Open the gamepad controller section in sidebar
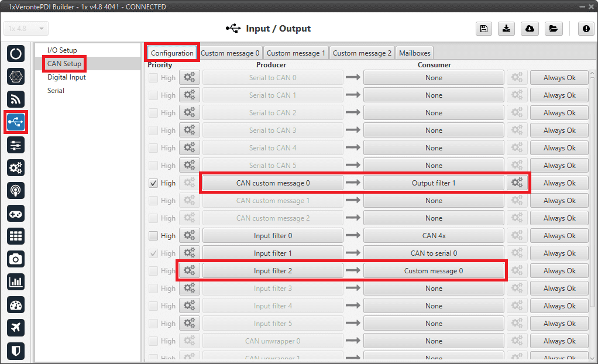Viewport: 598px width, 364px height. [16, 213]
